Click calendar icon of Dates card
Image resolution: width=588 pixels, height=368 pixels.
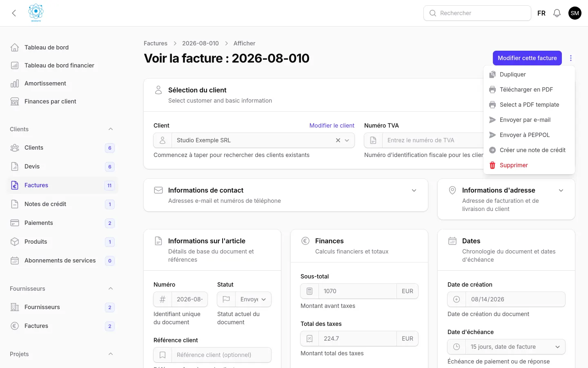pyautogui.click(x=452, y=241)
